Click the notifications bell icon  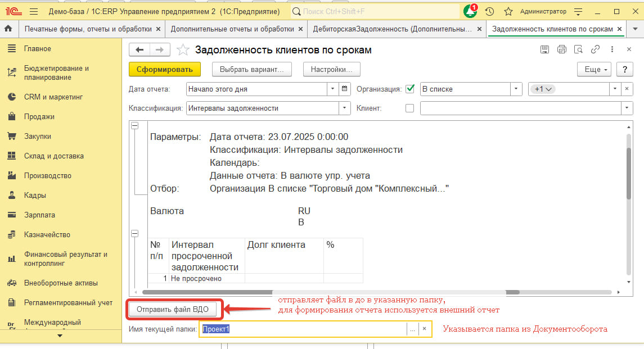(470, 11)
